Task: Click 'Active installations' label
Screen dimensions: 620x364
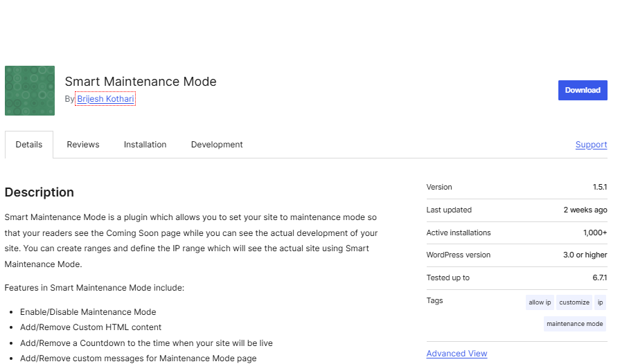Action: click(x=459, y=233)
